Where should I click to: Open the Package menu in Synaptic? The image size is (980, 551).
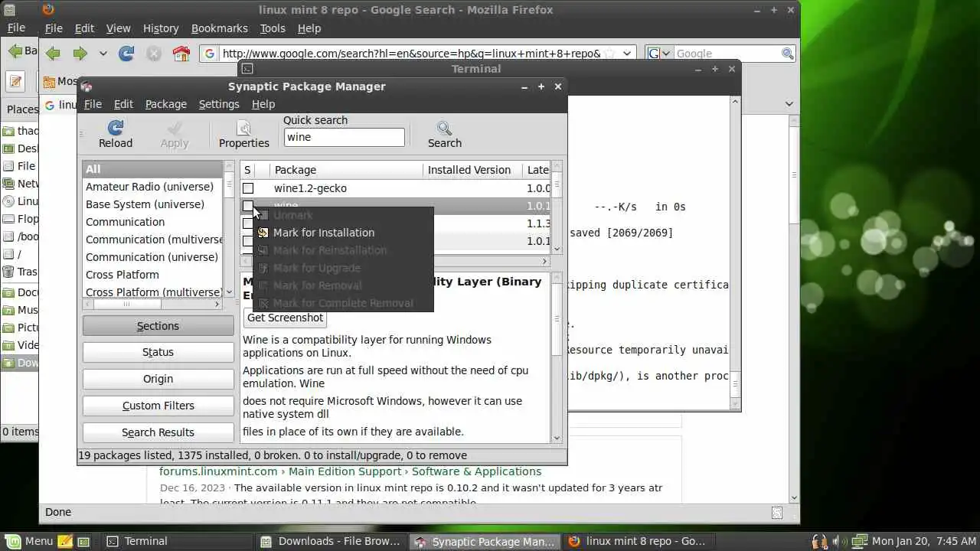point(166,104)
